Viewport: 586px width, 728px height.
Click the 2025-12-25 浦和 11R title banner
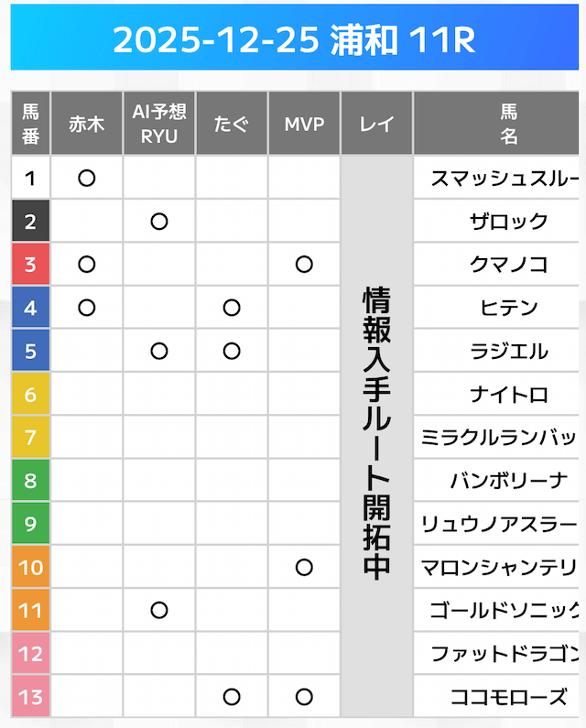(293, 40)
